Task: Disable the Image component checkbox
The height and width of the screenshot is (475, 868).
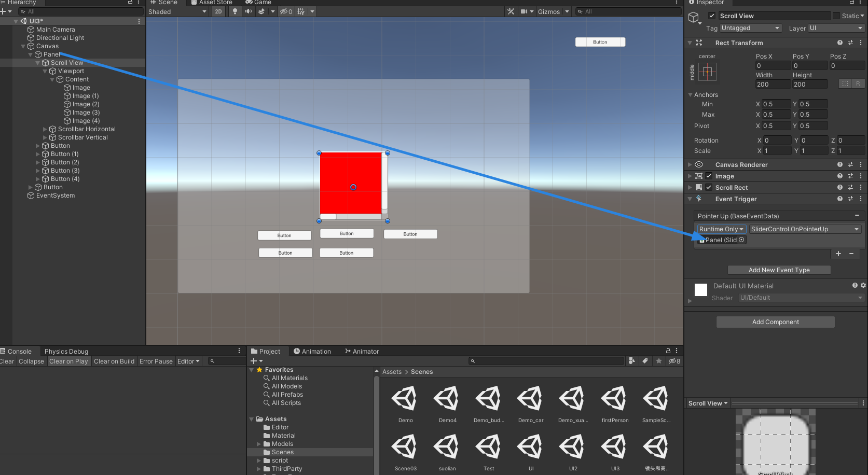Action: [708, 176]
